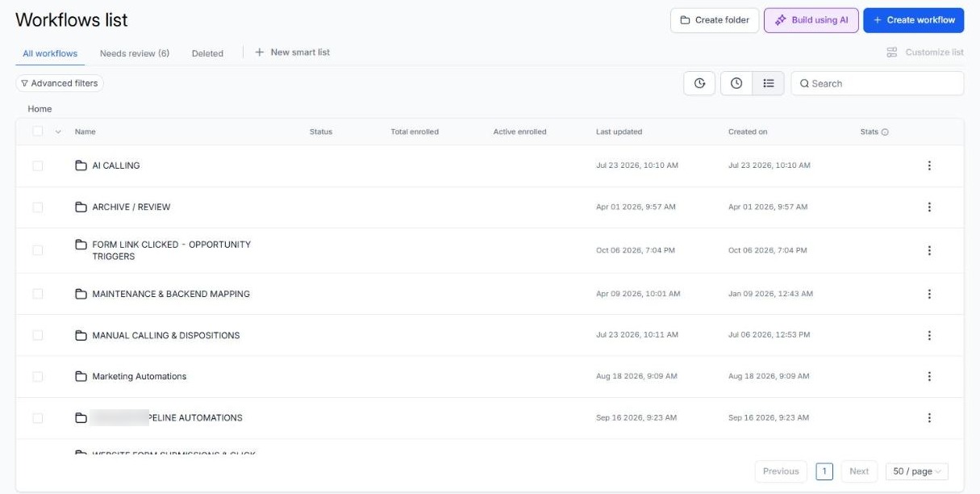980x494 pixels.
Task: Switch to the Needs review (6) tab
Action: (x=135, y=53)
